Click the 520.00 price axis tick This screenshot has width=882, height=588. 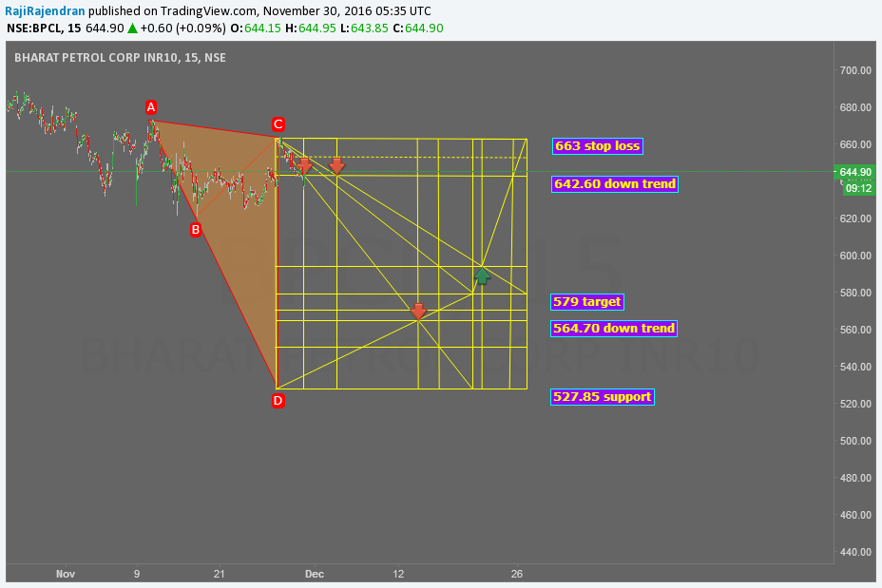pyautogui.click(x=855, y=404)
